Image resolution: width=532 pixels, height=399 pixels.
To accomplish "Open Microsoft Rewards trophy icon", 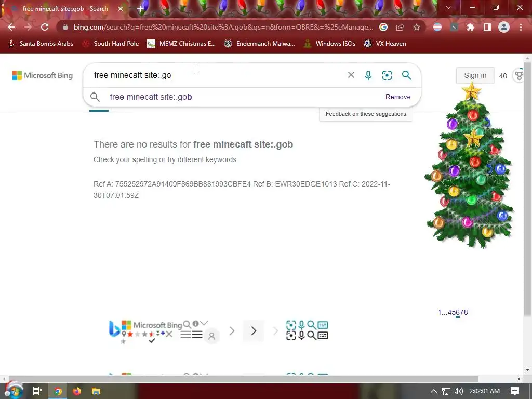I will point(519,75).
